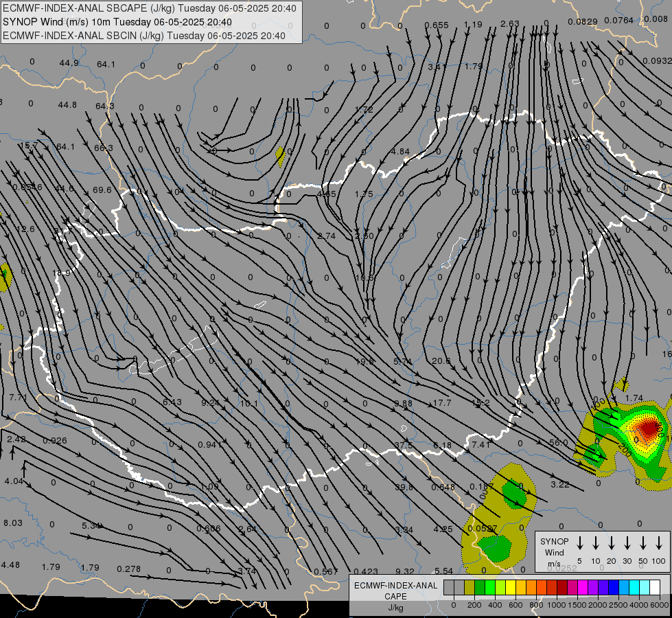Click the map value 44.9

point(69,62)
